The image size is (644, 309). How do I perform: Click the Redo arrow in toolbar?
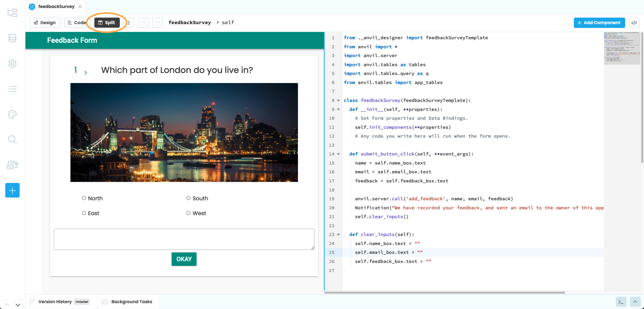[157, 23]
